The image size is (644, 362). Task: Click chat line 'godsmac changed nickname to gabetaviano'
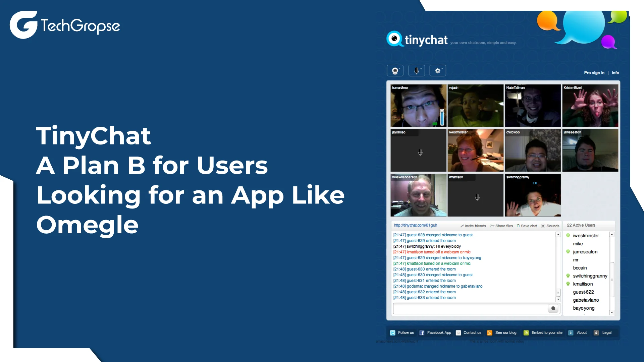coord(438,286)
